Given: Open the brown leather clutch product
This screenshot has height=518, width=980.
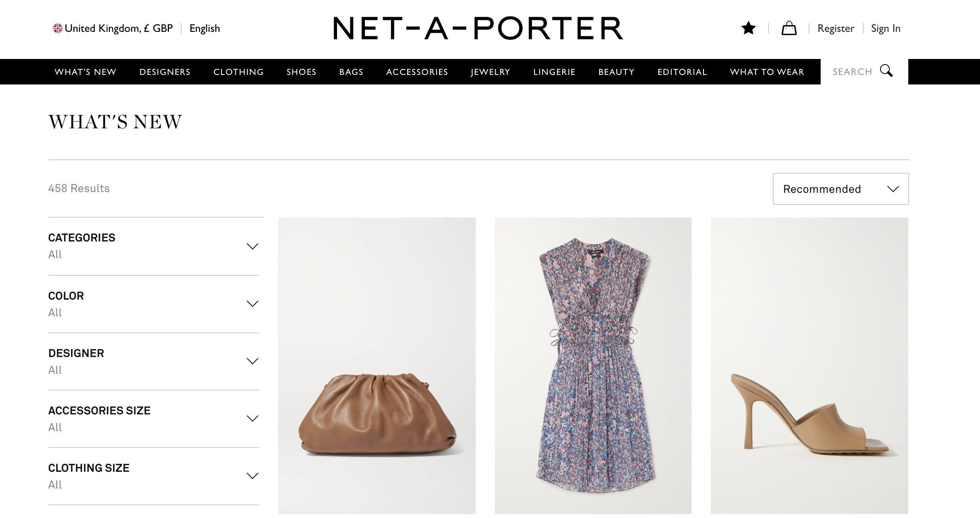Looking at the screenshot, I should click(x=377, y=365).
